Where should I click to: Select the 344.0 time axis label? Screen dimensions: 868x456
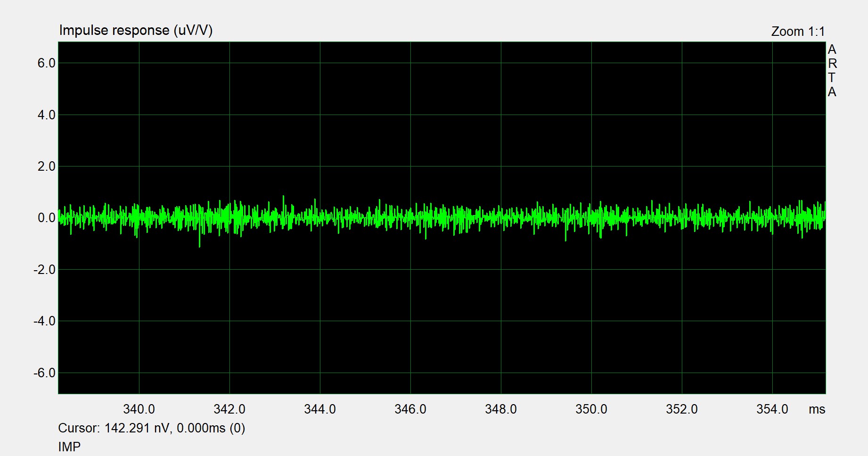click(320, 409)
